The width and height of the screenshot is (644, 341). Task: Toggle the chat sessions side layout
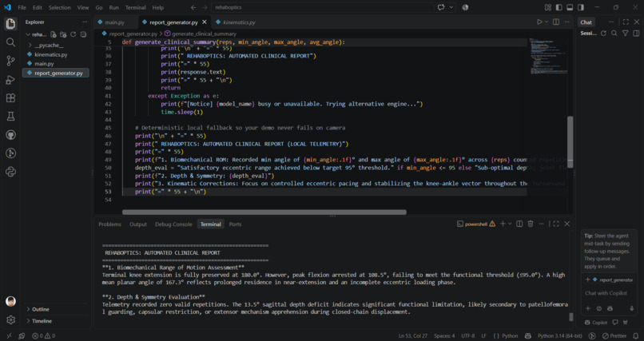click(x=636, y=34)
